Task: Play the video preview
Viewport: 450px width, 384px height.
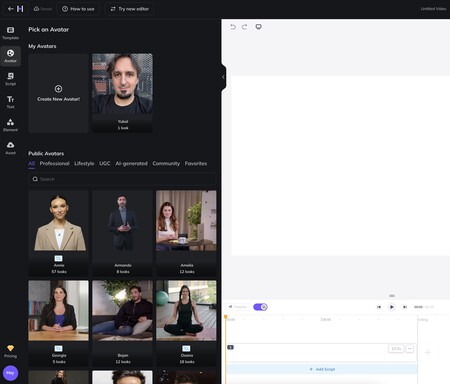Action: [392, 307]
